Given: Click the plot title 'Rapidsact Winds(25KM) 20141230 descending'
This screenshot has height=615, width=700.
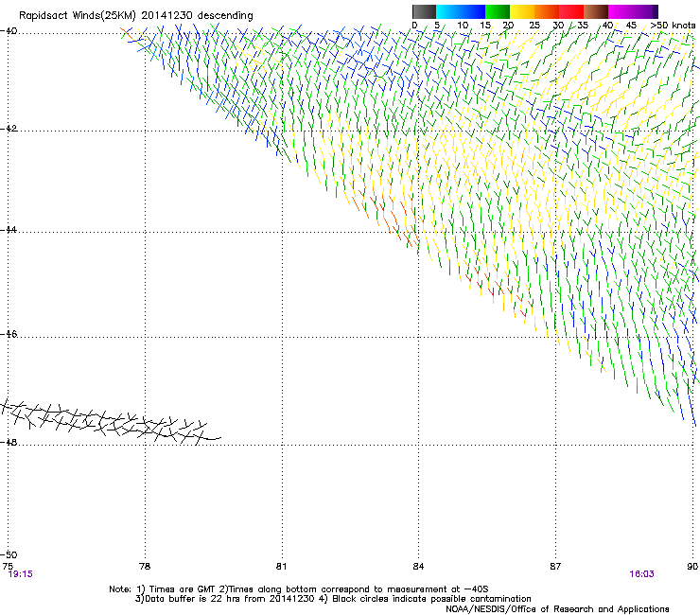Looking at the screenshot, I should pos(135,16).
